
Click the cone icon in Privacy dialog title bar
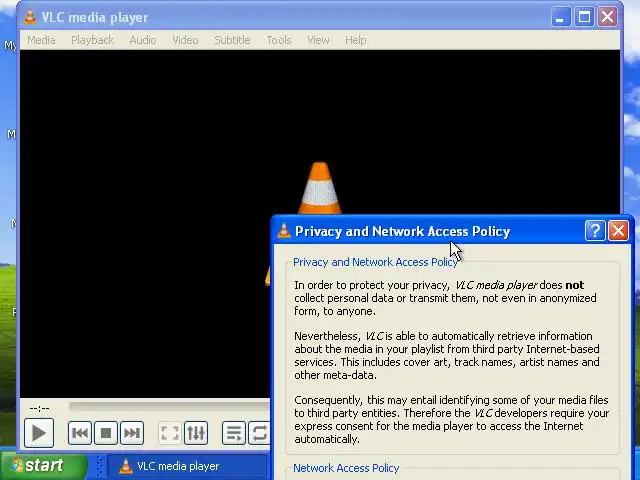(x=284, y=231)
